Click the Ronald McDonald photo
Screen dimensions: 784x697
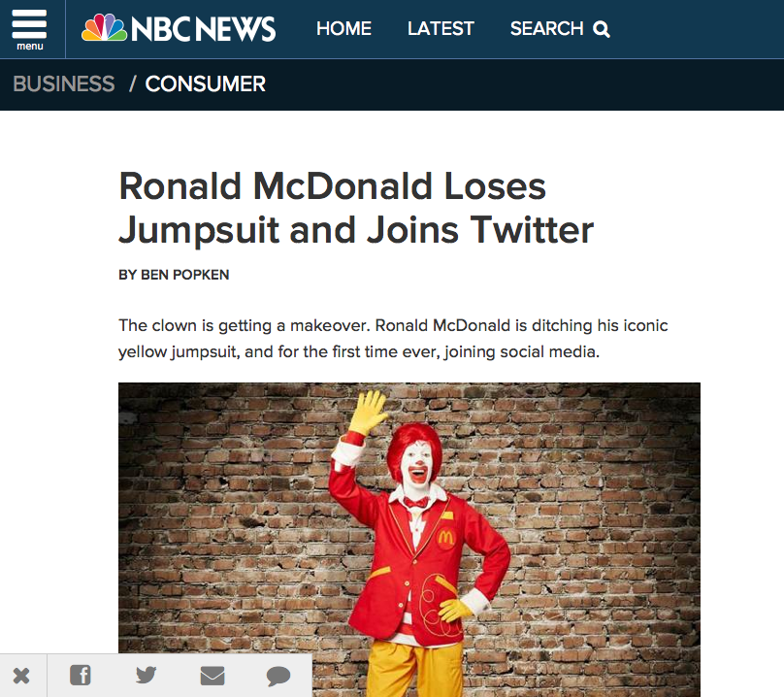tap(409, 540)
